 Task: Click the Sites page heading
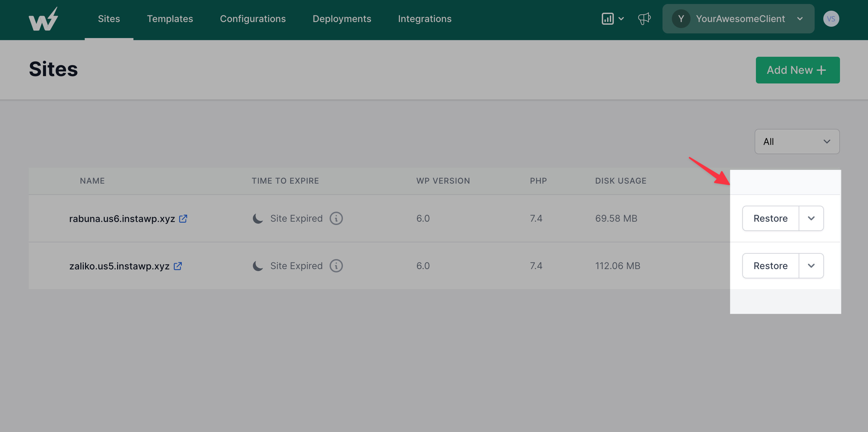pyautogui.click(x=53, y=69)
